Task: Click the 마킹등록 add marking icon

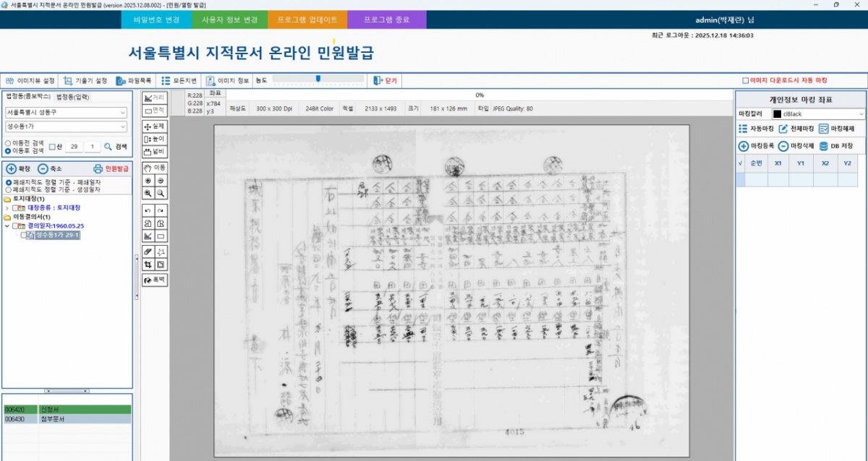Action: [744, 146]
